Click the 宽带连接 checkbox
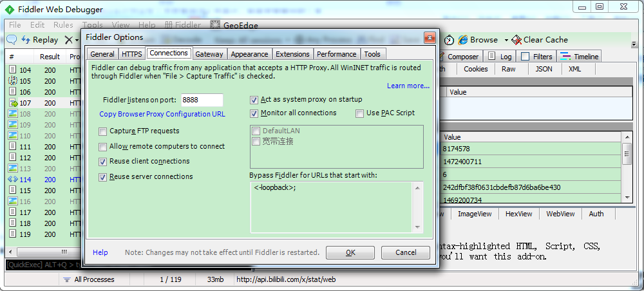 click(x=256, y=142)
